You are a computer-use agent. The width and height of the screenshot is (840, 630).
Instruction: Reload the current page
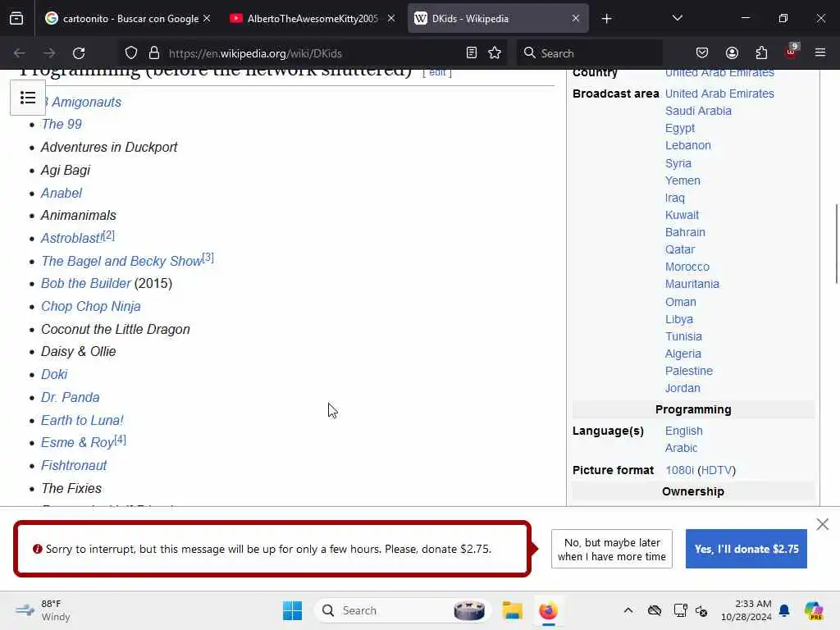(x=79, y=53)
